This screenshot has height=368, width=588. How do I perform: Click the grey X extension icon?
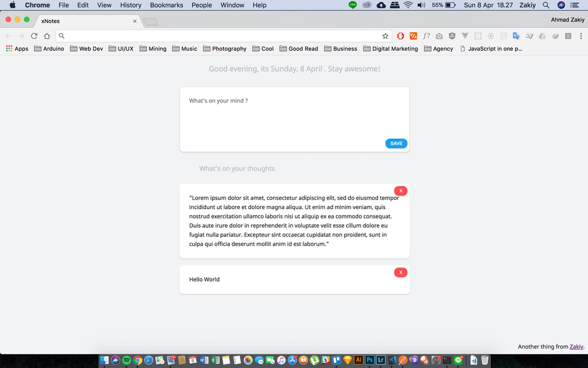tap(568, 36)
